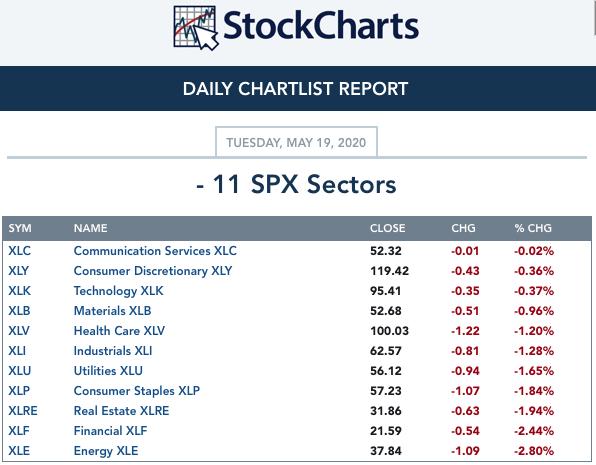Select the Utilities XLU link
The height and width of the screenshot is (465, 596).
click(108, 371)
